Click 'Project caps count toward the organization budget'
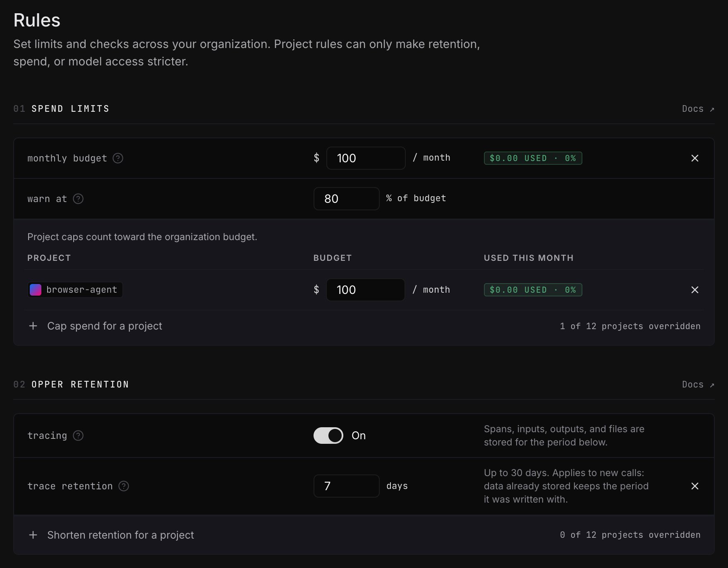The image size is (728, 568). 142,237
